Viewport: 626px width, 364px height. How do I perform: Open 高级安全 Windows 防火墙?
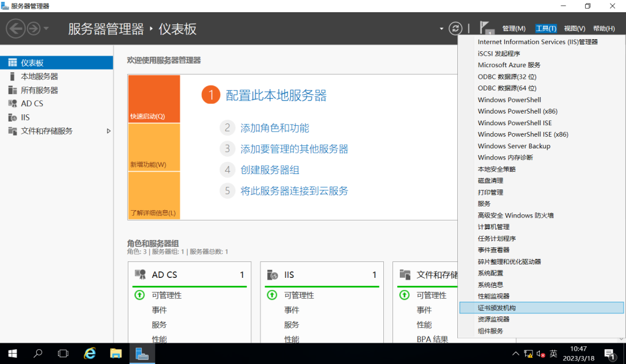tap(542, 216)
